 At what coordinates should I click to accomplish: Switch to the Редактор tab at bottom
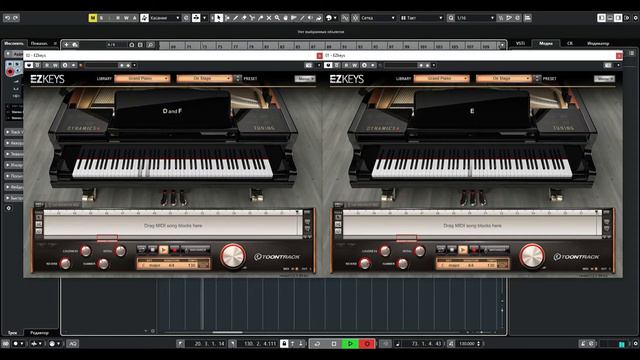(39, 333)
